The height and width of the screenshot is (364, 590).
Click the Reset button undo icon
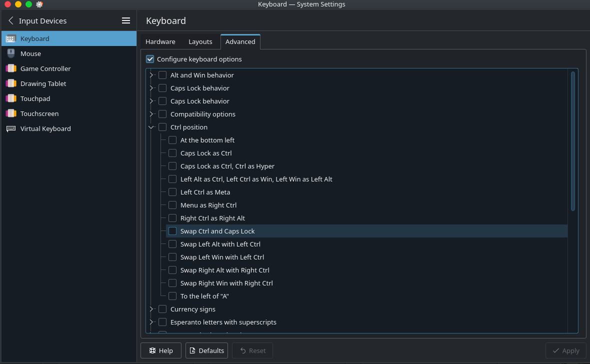coord(243,350)
